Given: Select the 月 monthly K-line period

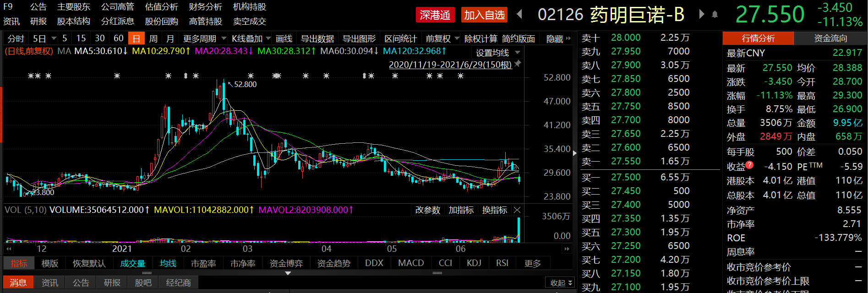Looking at the screenshot, I should pyautogui.click(x=170, y=38).
